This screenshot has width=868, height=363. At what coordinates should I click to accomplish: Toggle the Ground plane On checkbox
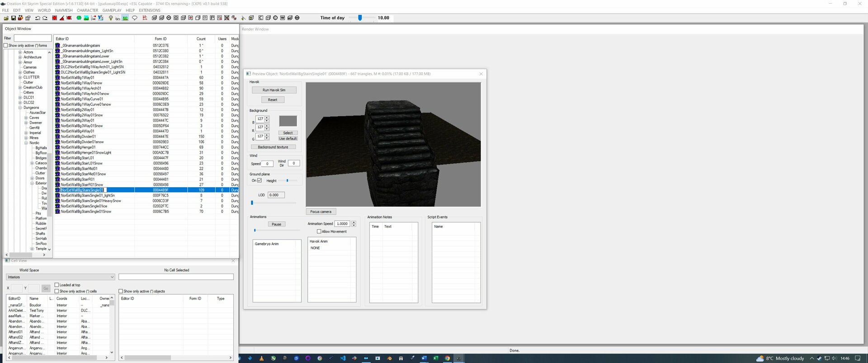pos(259,180)
